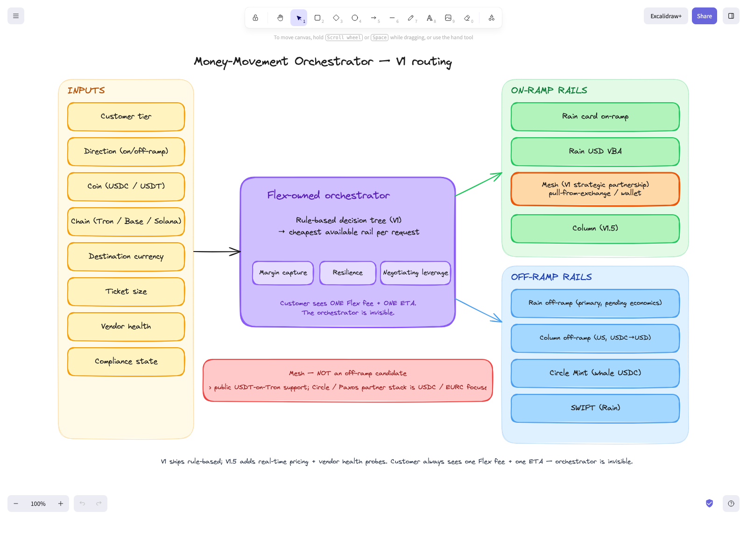Screen dimensions: 747x560
Task: Select the Flex-owned orchestrator heading
Action: pyautogui.click(x=328, y=195)
